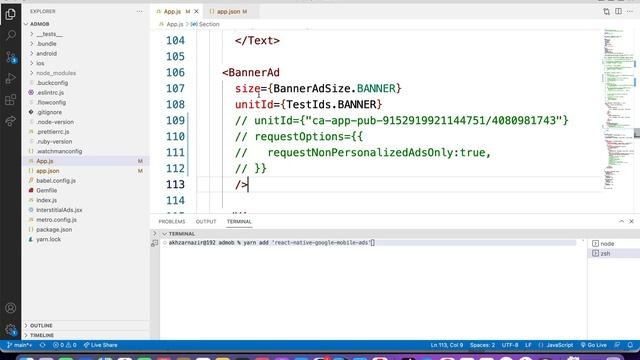Maximize the terminal panel with the caret
Image resolution: width=640 pixels, height=360 pixels.
tap(621, 221)
